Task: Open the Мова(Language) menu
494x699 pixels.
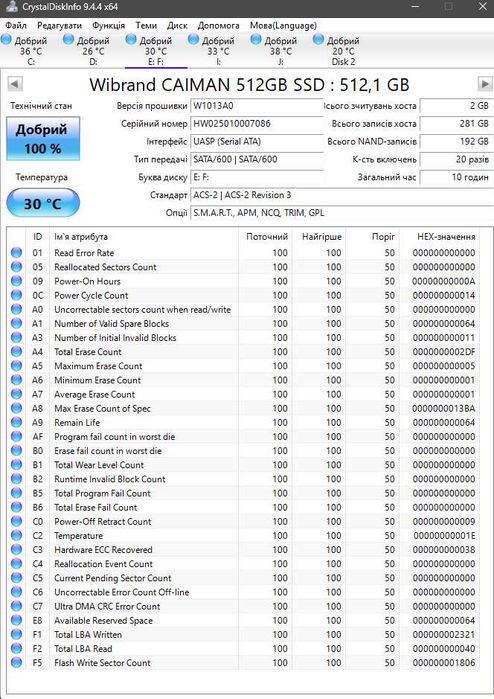Action: 283,25
